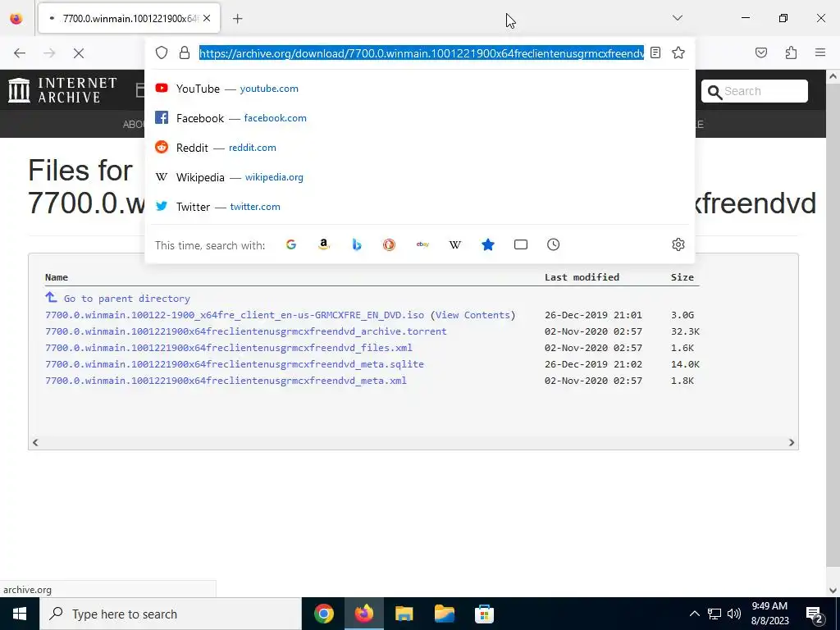Search this time with Amazon icon

pos(323,244)
